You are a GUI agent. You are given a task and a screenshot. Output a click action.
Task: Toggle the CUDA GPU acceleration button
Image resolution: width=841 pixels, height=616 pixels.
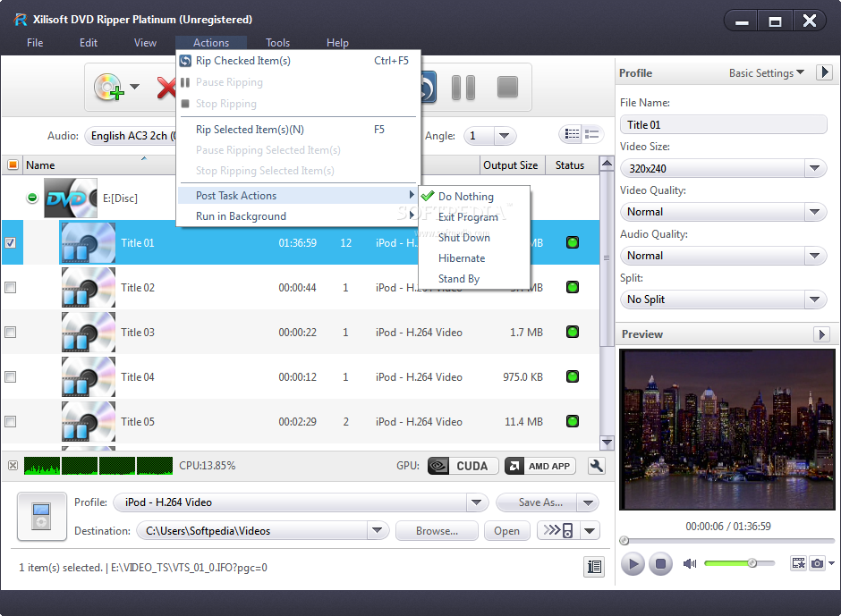(x=463, y=466)
